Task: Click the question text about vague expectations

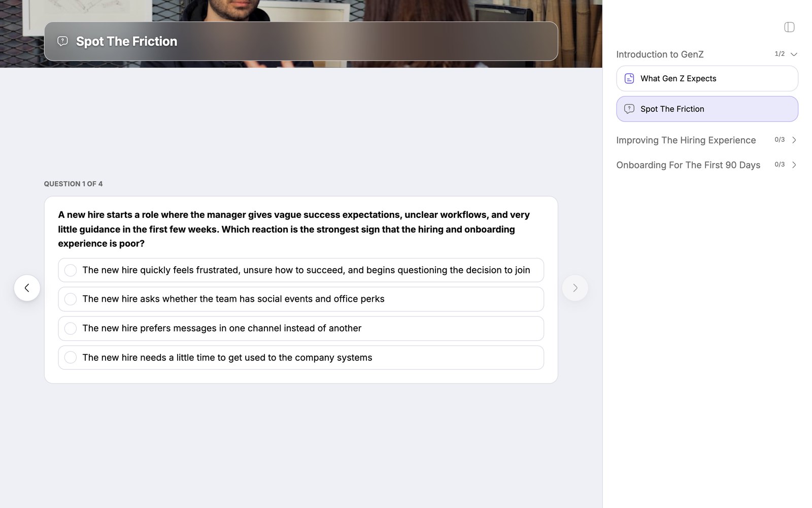Action: 294,229
